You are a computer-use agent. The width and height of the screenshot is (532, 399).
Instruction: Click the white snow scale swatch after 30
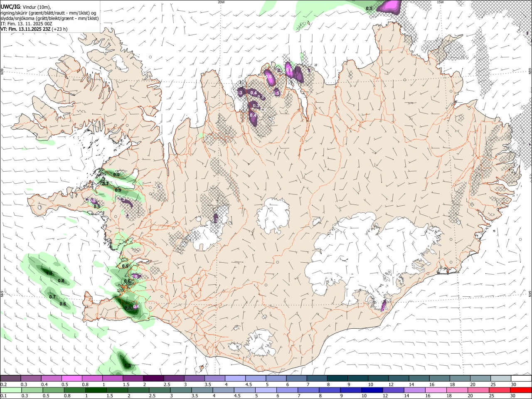pyautogui.click(x=522, y=379)
